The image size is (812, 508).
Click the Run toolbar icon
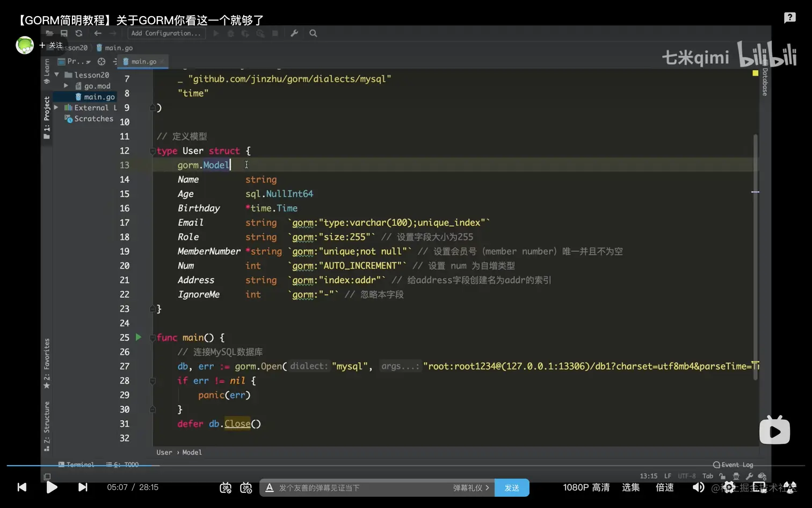click(216, 33)
